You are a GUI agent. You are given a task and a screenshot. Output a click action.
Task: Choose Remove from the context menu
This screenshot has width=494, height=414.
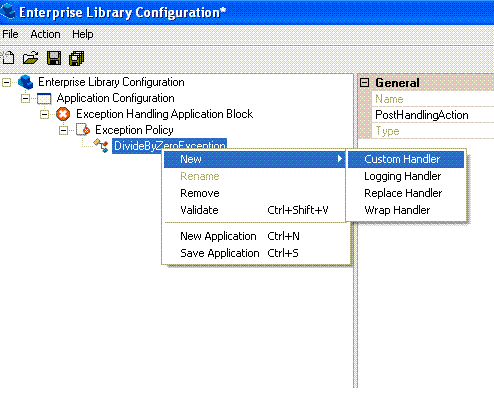pyautogui.click(x=255, y=193)
